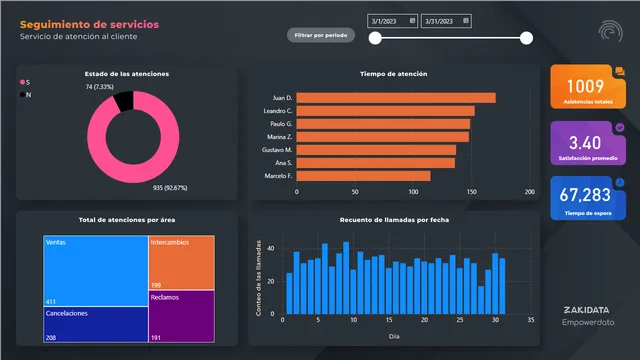Click the clock icon on the Tiempo de espera card

pyautogui.click(x=620, y=182)
